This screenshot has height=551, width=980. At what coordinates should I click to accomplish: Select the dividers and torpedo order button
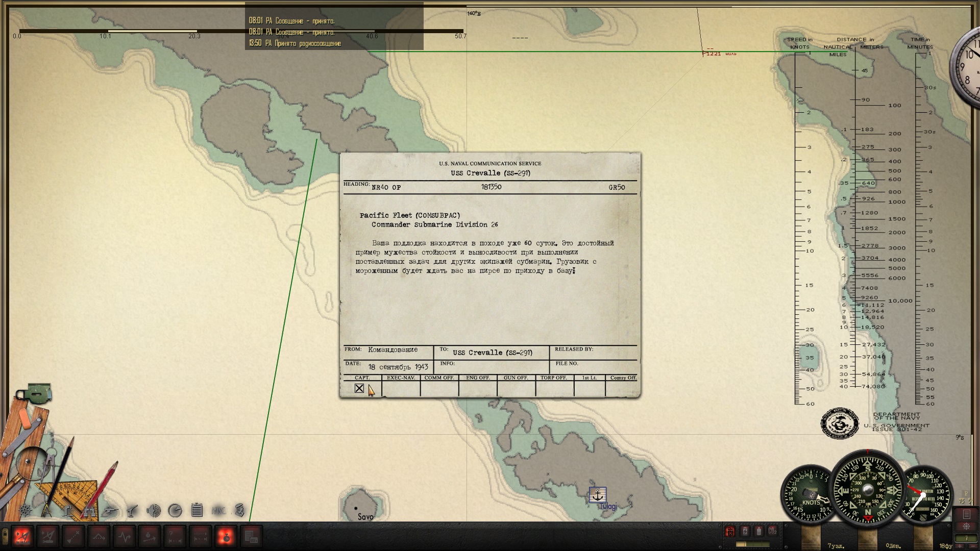tap(48, 536)
